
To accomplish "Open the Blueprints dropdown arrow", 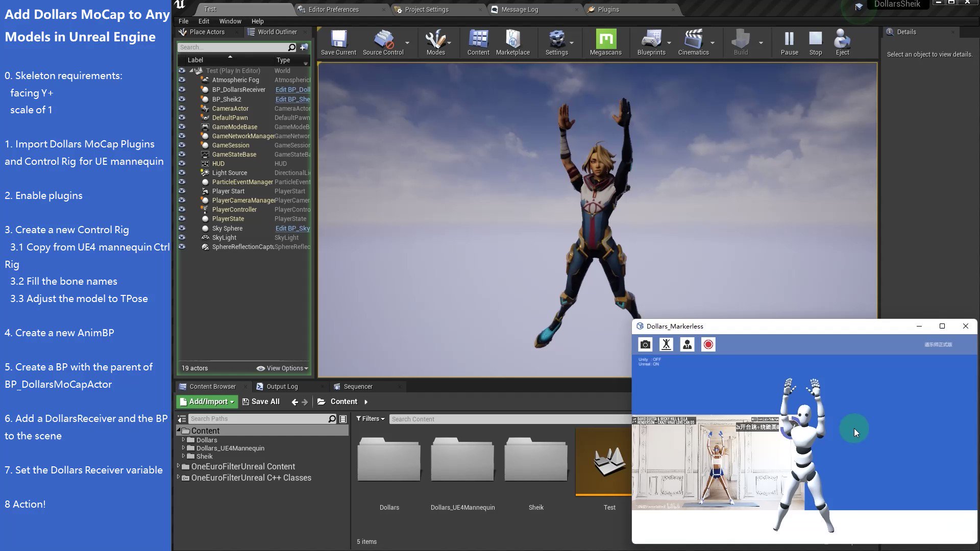I will point(669,43).
